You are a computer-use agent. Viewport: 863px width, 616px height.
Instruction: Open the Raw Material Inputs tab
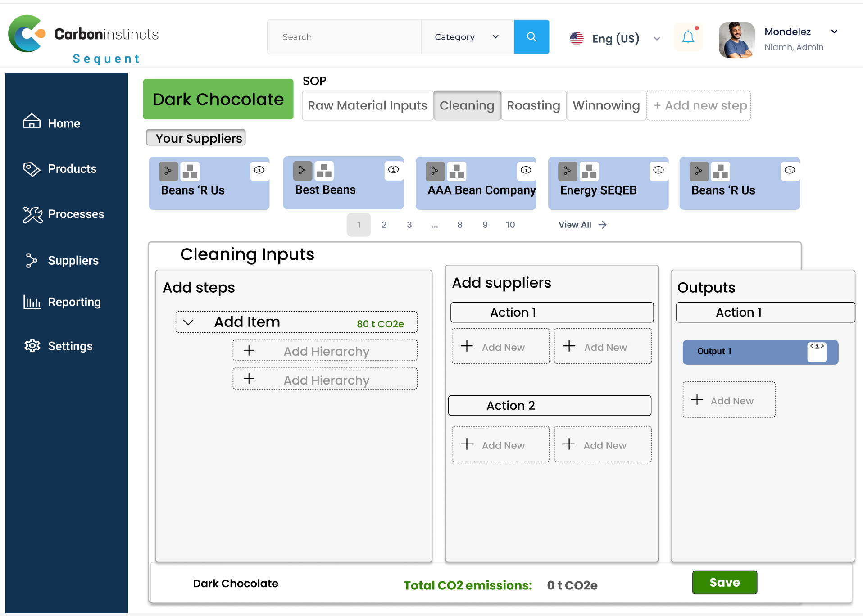[x=368, y=105]
